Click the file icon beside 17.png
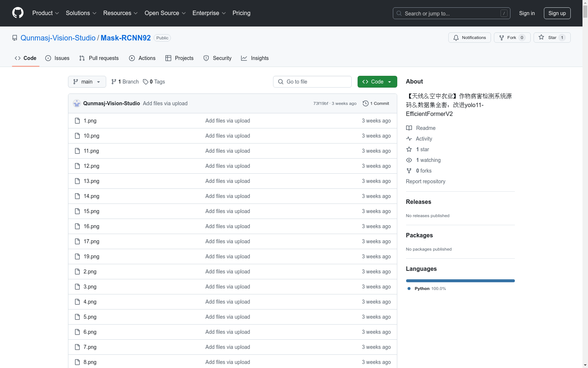588x368 pixels. [77, 241]
